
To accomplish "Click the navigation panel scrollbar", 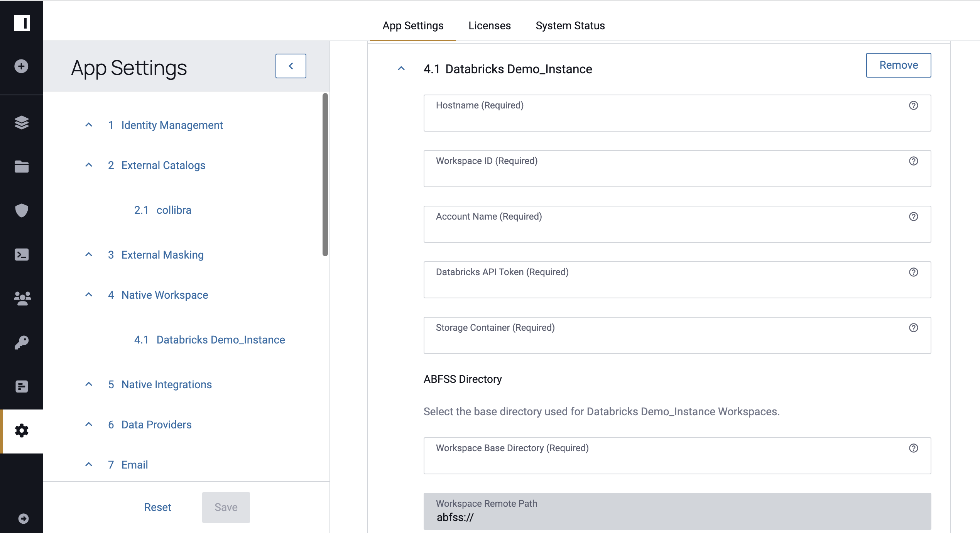I will pos(325,174).
